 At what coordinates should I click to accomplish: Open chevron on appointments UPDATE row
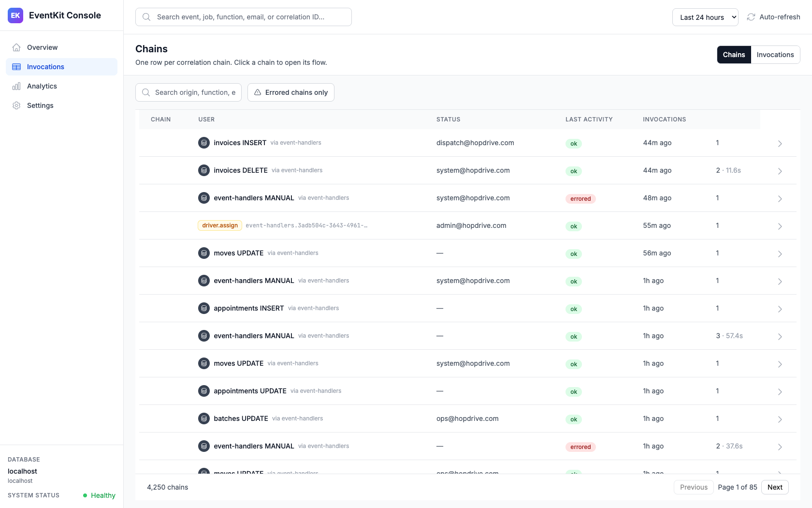pyautogui.click(x=780, y=392)
